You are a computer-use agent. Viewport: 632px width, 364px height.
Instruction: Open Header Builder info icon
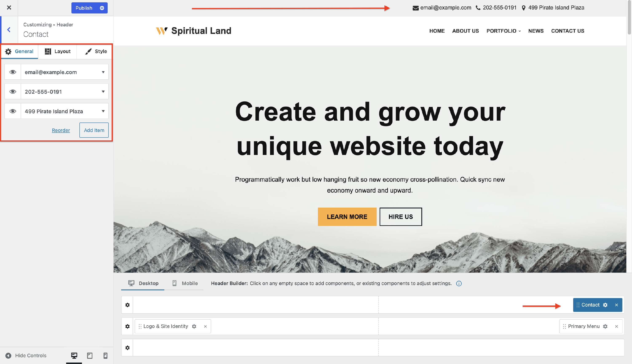point(459,284)
